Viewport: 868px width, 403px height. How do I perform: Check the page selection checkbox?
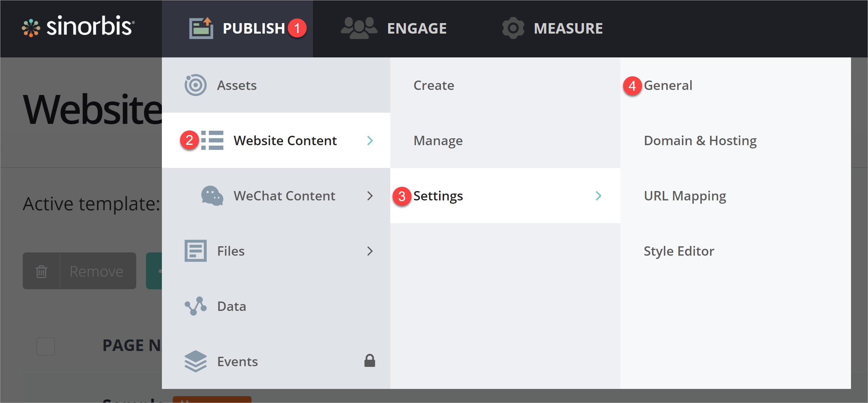click(x=46, y=346)
